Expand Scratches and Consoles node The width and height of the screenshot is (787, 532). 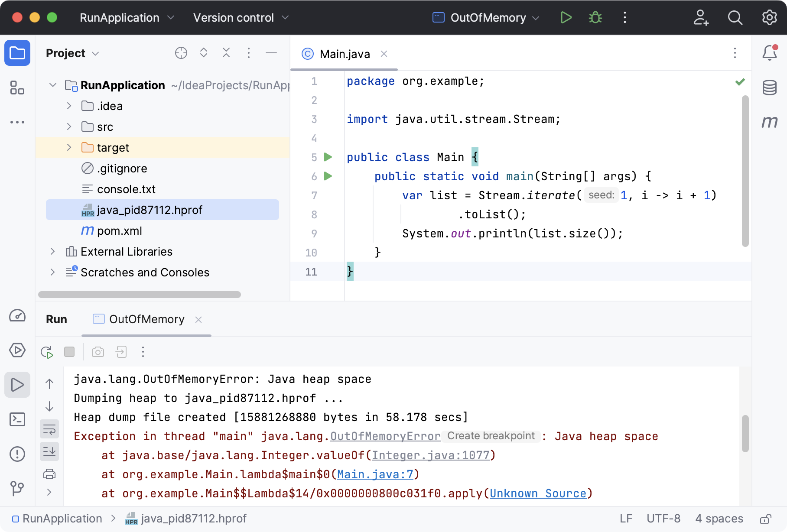pos(52,272)
